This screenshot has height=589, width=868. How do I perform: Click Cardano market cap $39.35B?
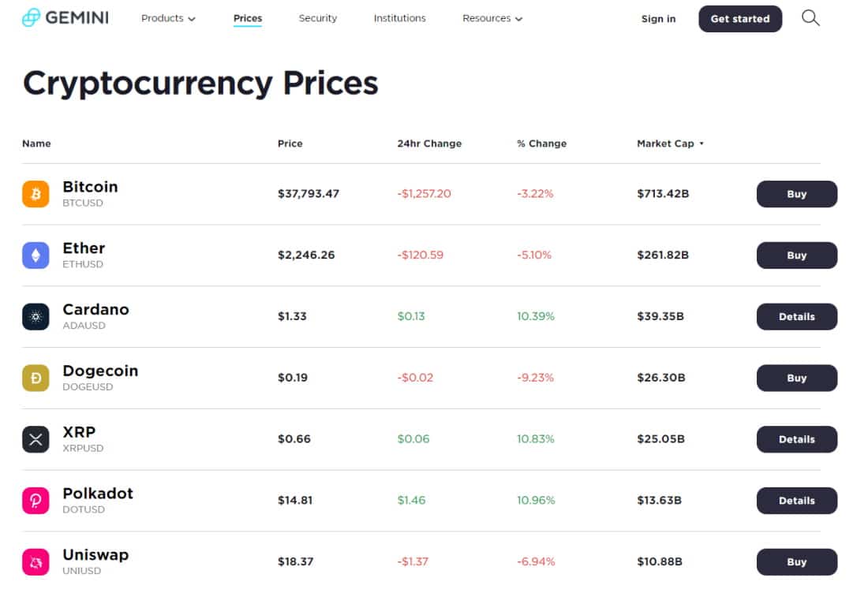(x=660, y=317)
